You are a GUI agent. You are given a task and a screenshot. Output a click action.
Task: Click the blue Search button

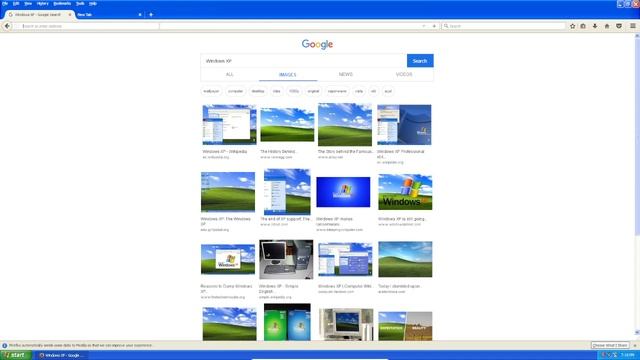click(x=420, y=61)
